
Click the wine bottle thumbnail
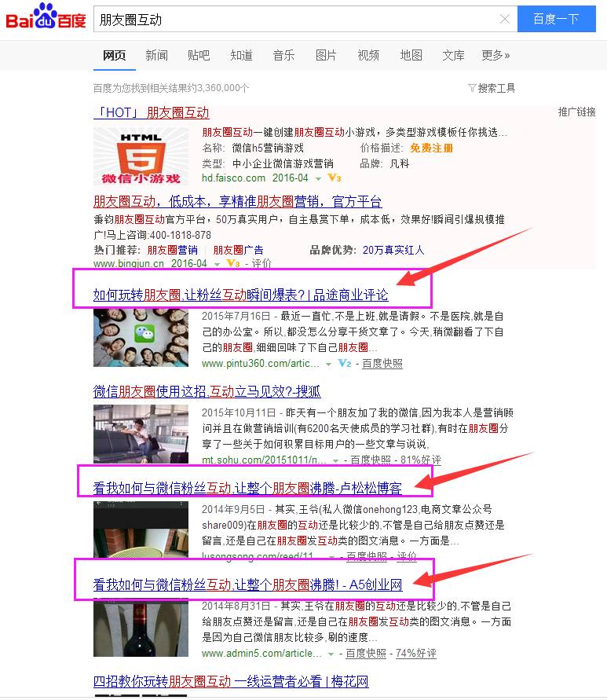click(141, 628)
